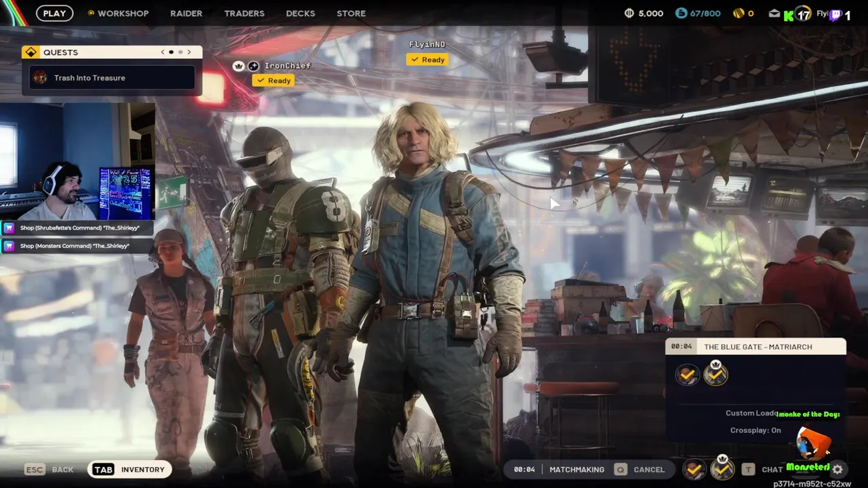Open the Trash Into Treasure quest
Screen dimensions: 868x488
click(x=113, y=78)
